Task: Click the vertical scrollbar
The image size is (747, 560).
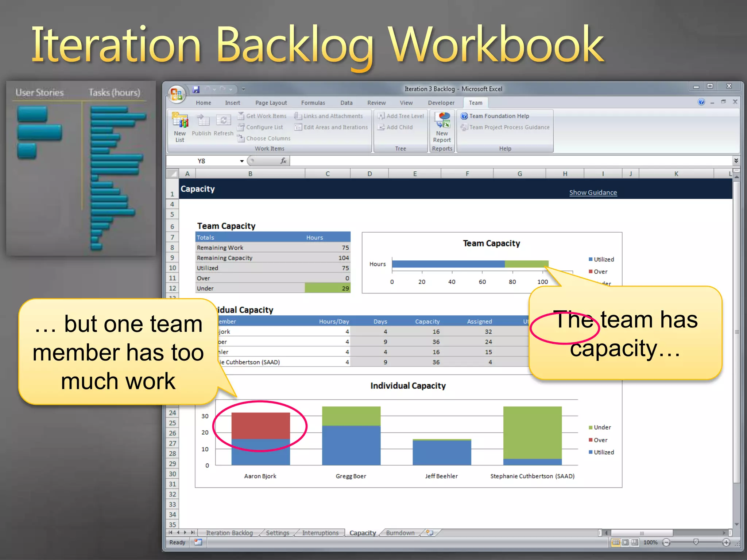Action: (736, 332)
